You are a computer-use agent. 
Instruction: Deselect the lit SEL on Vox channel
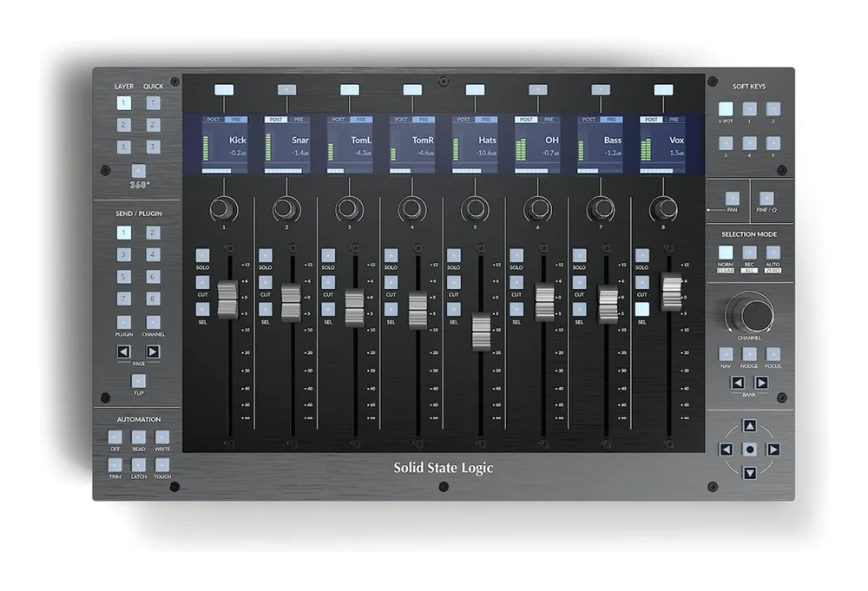click(641, 309)
